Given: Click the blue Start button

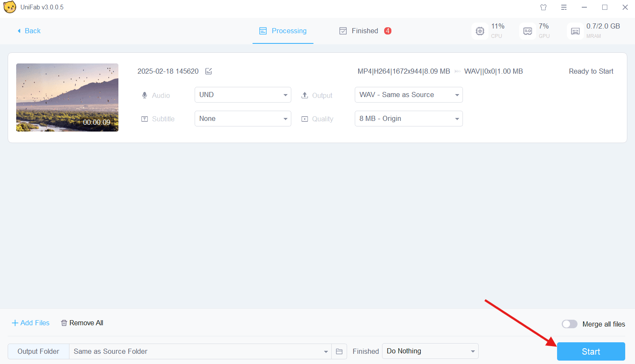Looking at the screenshot, I should [x=591, y=351].
